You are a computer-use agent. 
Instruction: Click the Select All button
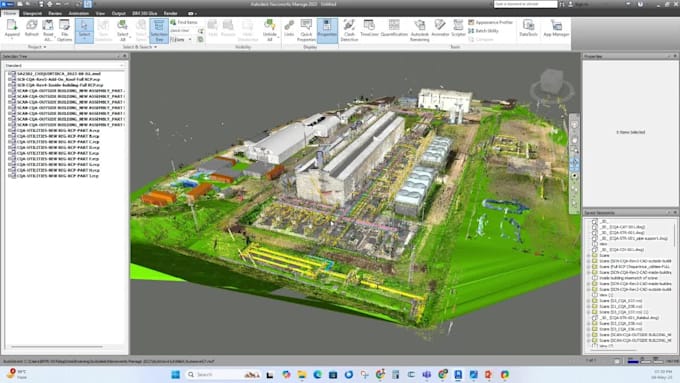pos(123,29)
